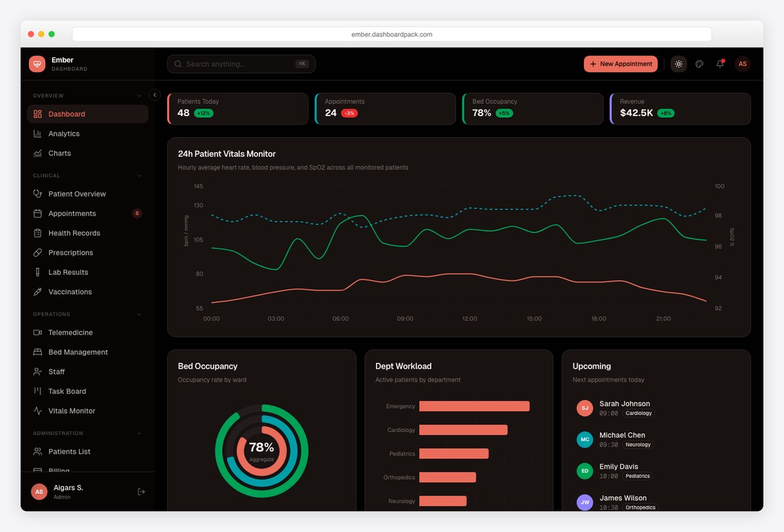Viewport: 784px width, 532px height.
Task: Click the 12:00 label on vitals chart
Action: coord(469,319)
